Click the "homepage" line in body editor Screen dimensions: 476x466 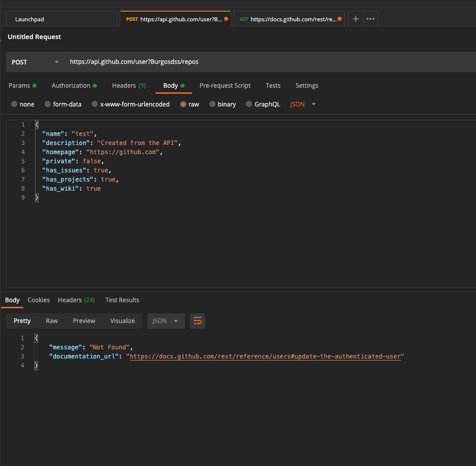pyautogui.click(x=102, y=152)
